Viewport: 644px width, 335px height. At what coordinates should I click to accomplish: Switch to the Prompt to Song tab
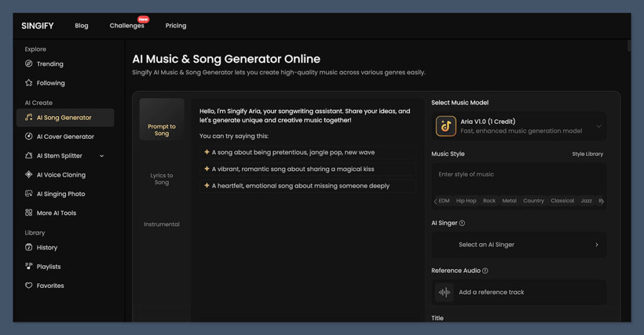click(162, 119)
